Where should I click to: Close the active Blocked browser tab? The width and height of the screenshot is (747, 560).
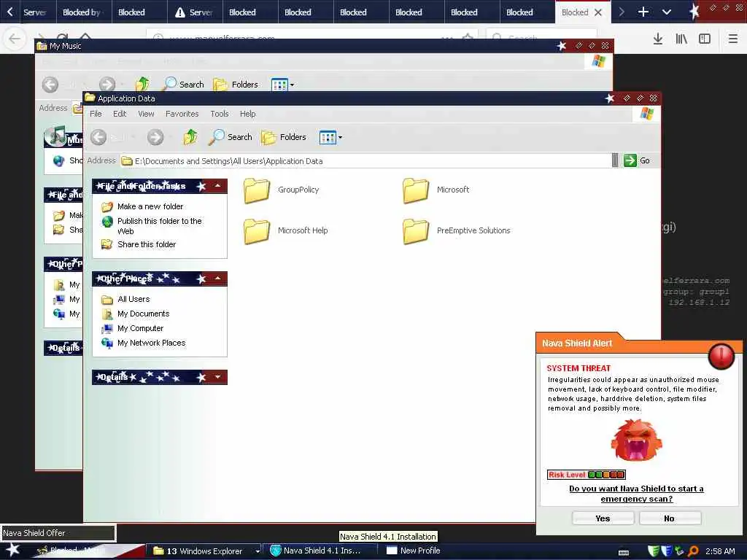point(598,12)
